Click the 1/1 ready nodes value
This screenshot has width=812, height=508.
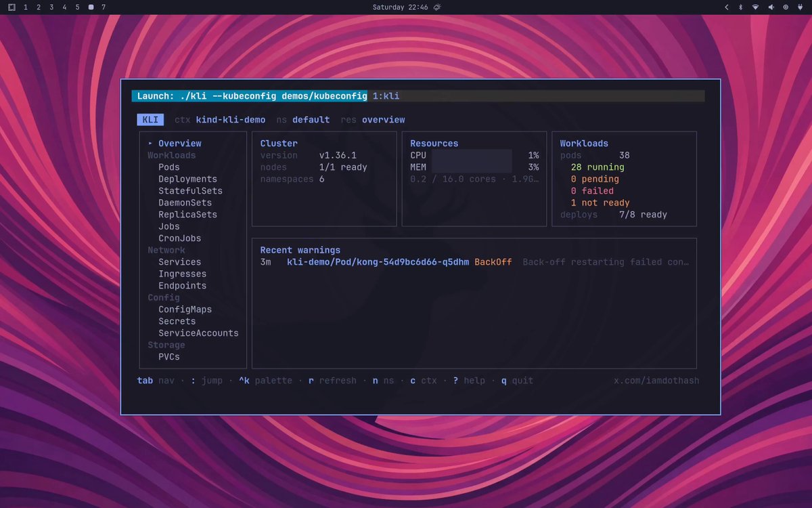point(344,167)
